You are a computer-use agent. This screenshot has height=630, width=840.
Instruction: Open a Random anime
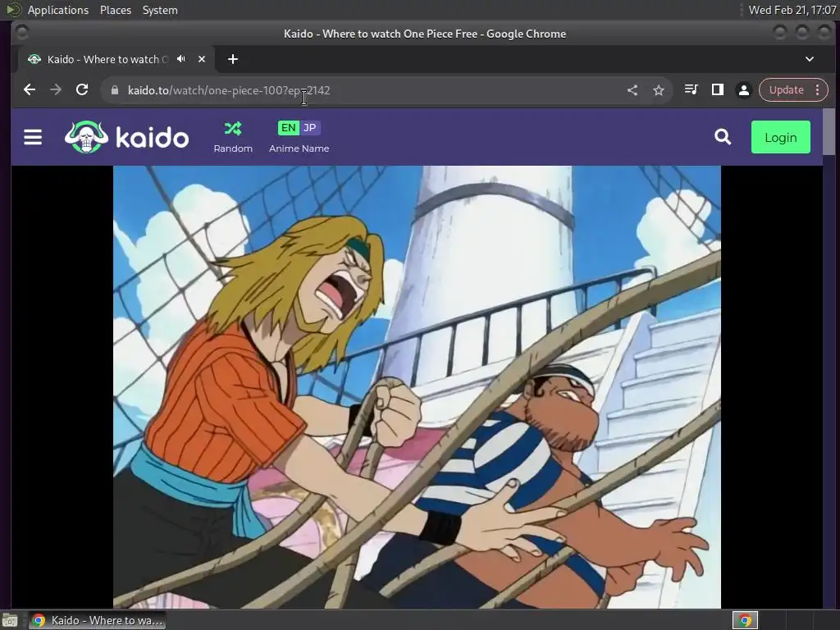pyautogui.click(x=232, y=137)
